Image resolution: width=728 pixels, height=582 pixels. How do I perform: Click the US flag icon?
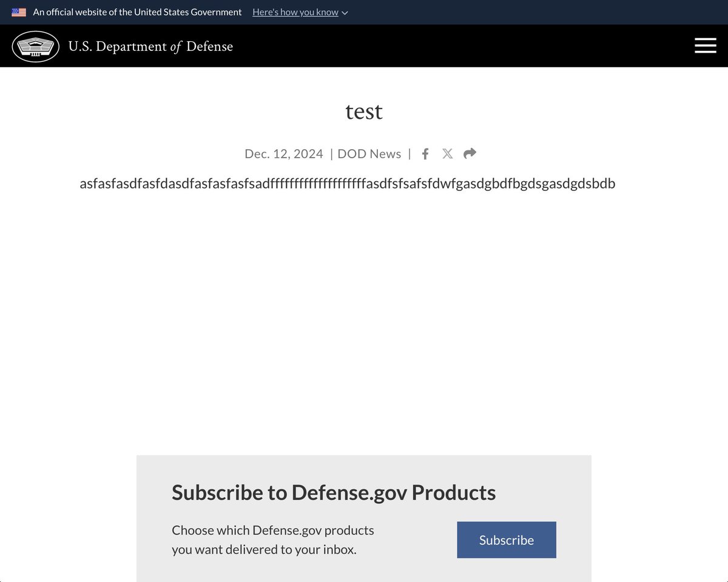[19, 12]
